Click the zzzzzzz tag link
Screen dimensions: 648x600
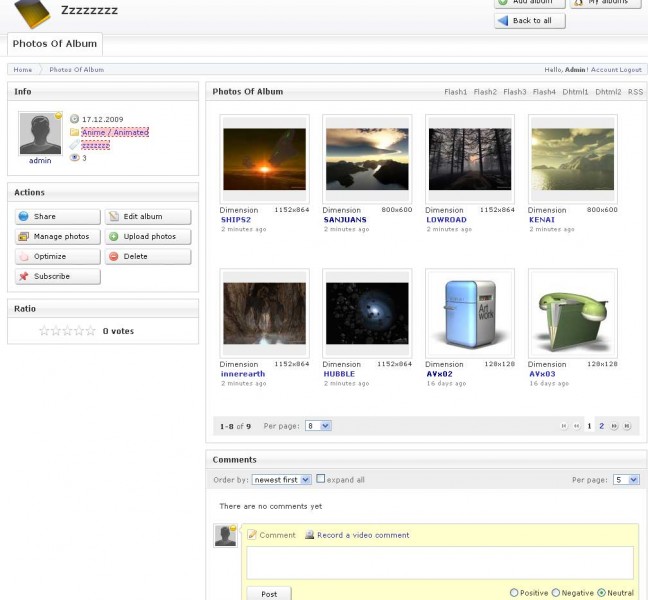[95, 145]
